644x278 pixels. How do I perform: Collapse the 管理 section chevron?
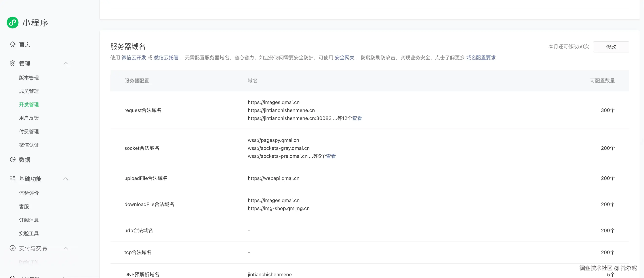(x=65, y=63)
